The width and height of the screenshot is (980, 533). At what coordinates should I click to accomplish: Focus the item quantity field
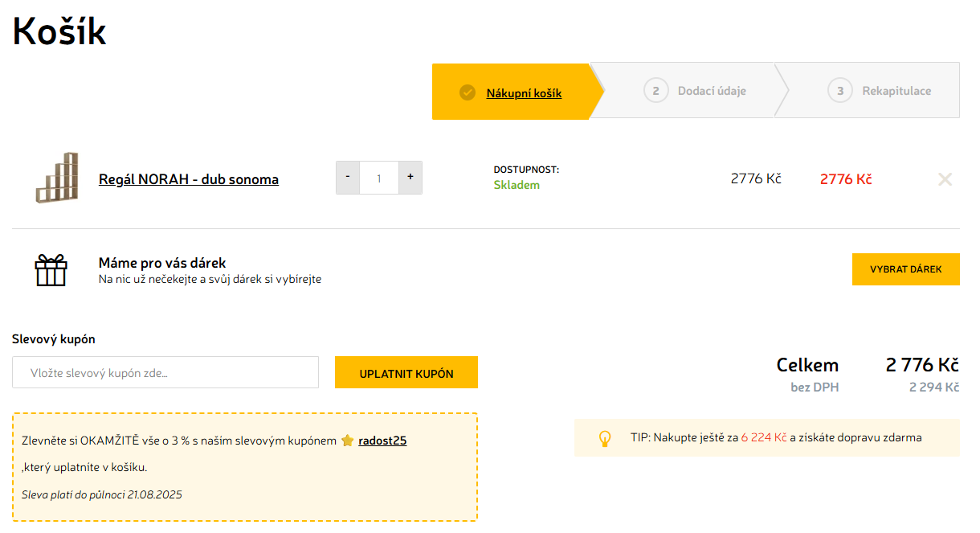pos(379,178)
